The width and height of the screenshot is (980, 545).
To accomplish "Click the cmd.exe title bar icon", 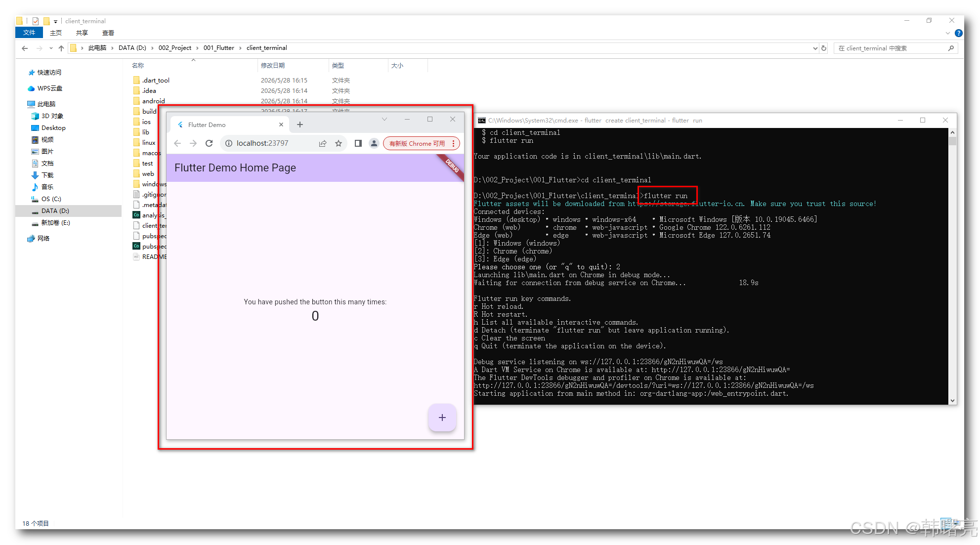I will pos(481,121).
